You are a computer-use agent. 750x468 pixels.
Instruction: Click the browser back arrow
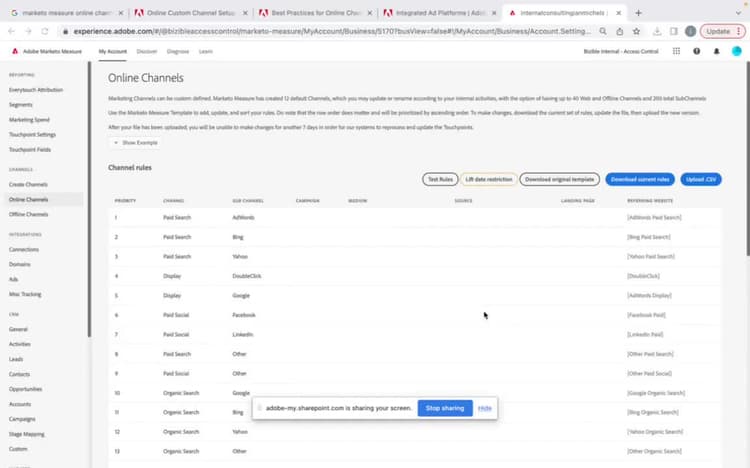(11, 31)
